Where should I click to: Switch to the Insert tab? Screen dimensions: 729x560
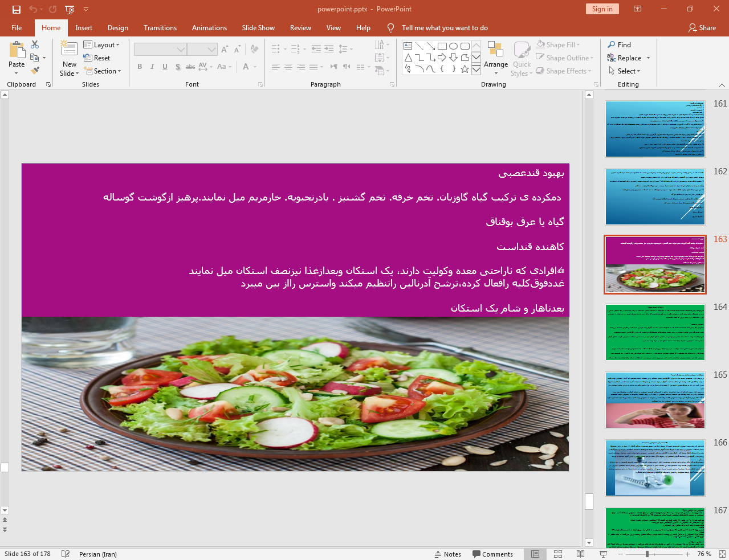(84, 27)
